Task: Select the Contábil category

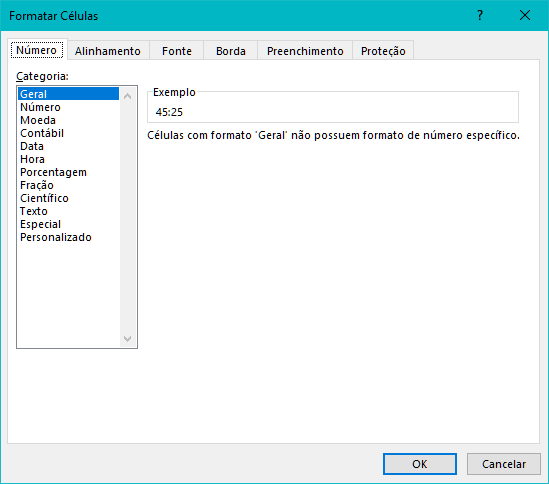Action: 42,133
